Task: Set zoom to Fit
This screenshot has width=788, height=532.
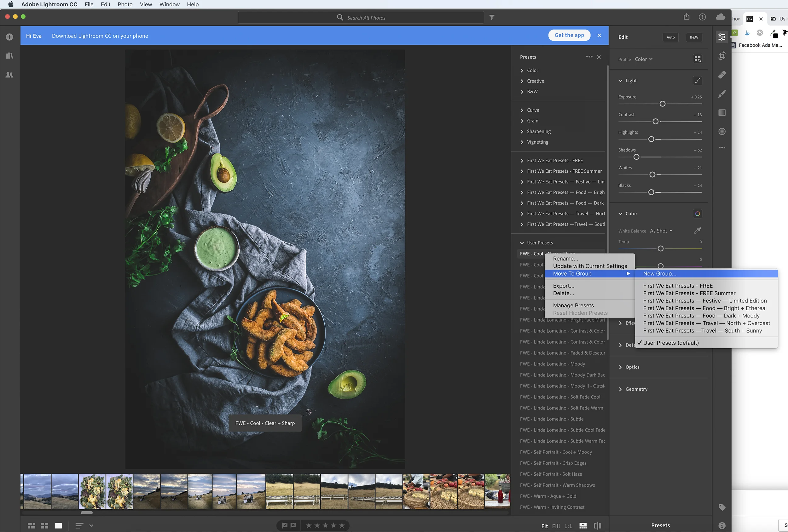Action: point(544,526)
